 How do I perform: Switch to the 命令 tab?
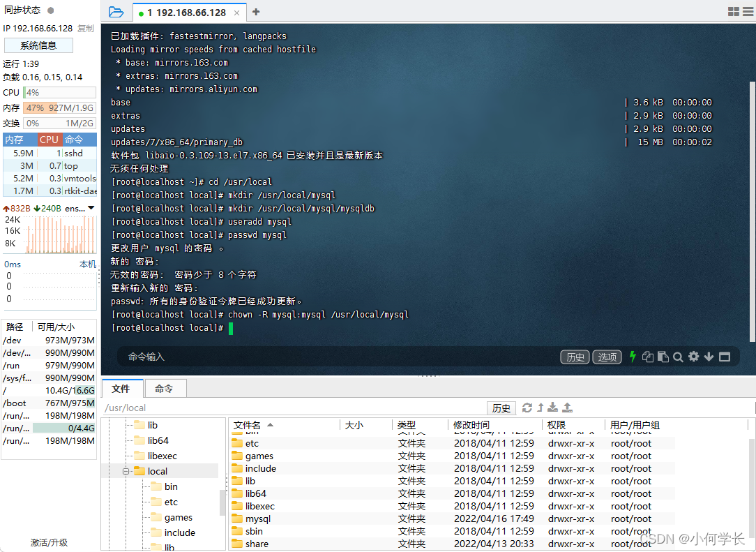[164, 389]
